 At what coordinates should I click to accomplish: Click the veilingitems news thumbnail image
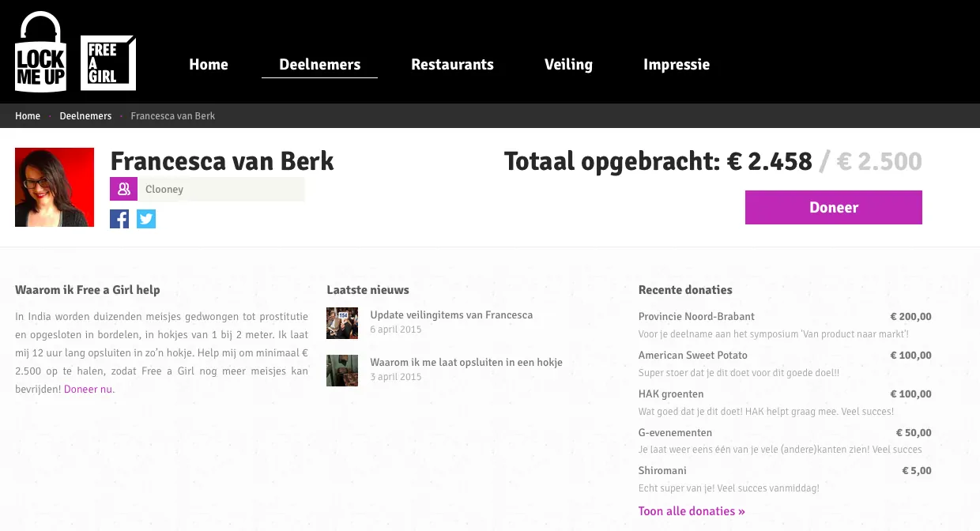(x=342, y=323)
